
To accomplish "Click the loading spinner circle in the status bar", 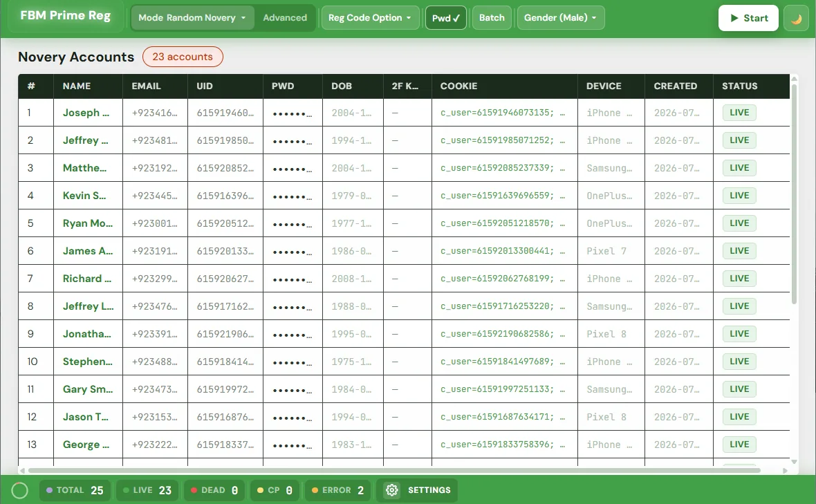I will (20, 490).
